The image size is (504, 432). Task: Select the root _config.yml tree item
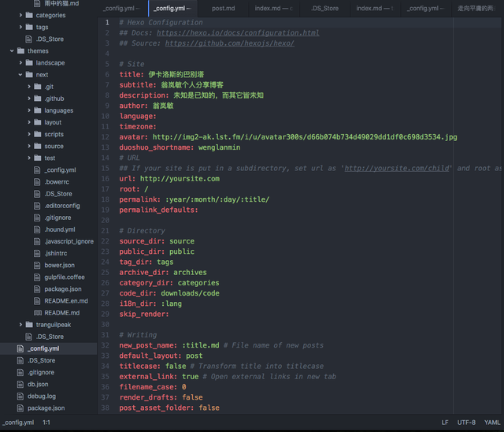(48, 348)
